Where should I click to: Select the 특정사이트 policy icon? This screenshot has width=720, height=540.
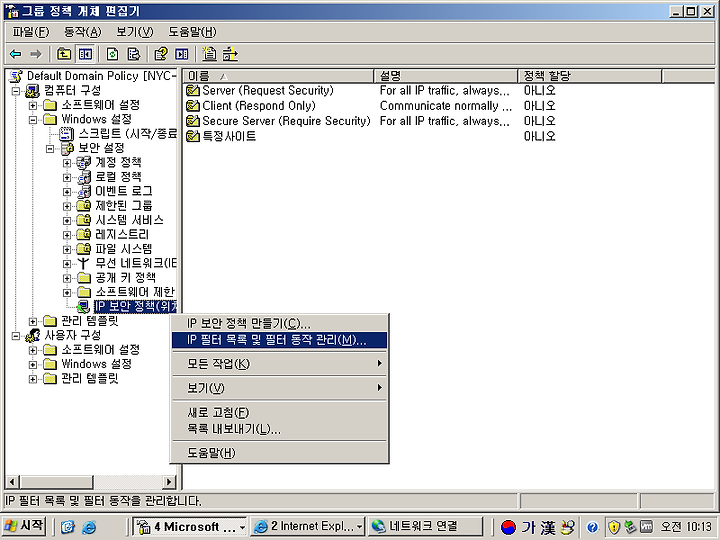[192, 136]
